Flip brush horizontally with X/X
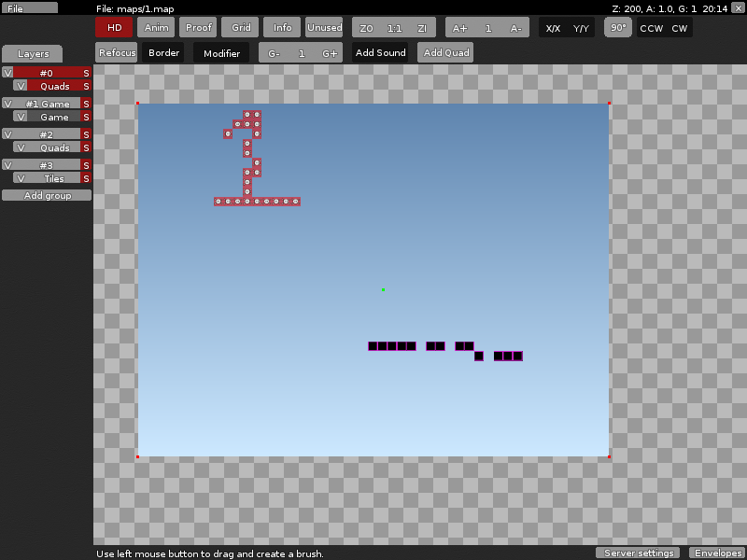Image resolution: width=747 pixels, height=560 pixels. pyautogui.click(x=553, y=28)
